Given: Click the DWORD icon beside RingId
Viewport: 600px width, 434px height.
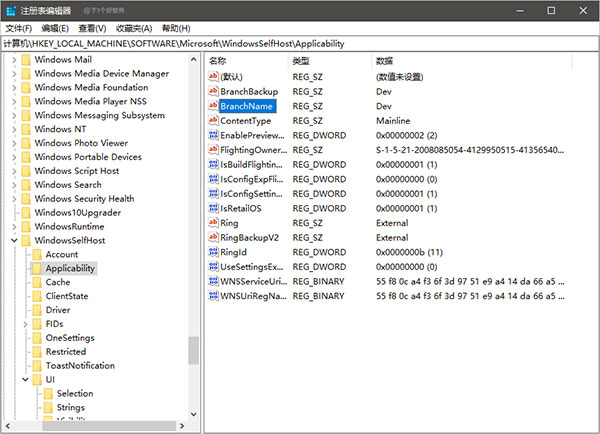Looking at the screenshot, I should [x=213, y=252].
